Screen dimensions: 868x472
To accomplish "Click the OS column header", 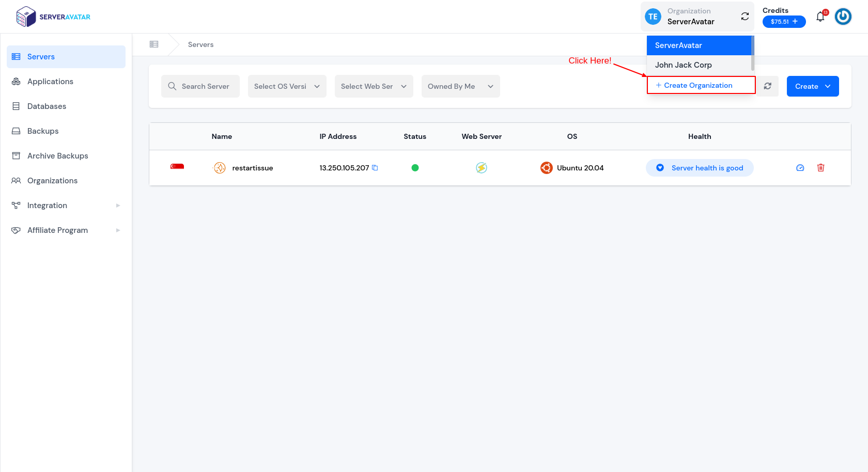I will click(x=572, y=136).
